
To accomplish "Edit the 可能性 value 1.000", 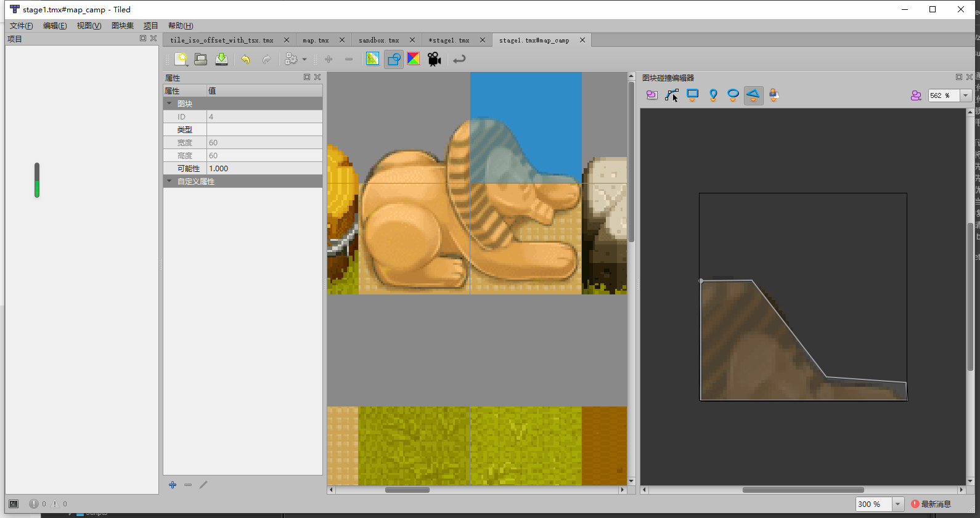I will [x=264, y=168].
